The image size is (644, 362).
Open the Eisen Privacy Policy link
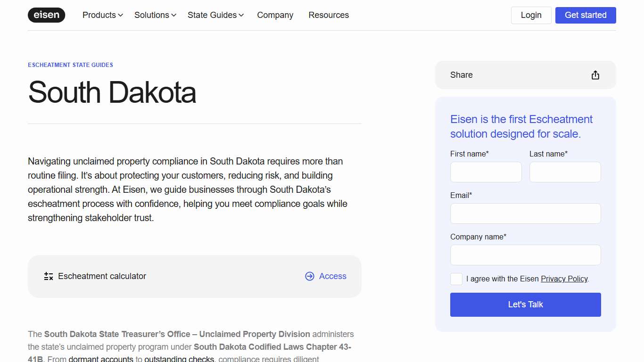click(564, 279)
